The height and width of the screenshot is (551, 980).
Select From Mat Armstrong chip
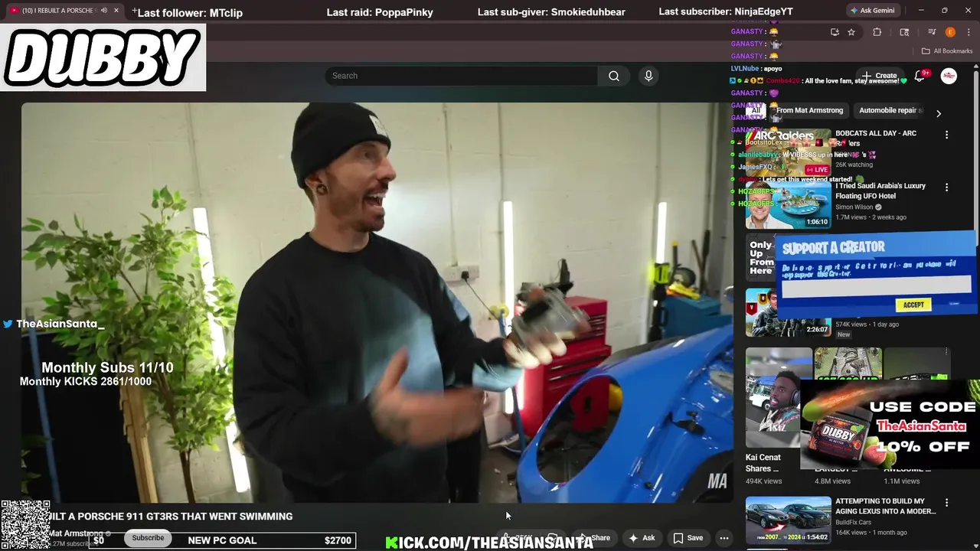tap(809, 110)
